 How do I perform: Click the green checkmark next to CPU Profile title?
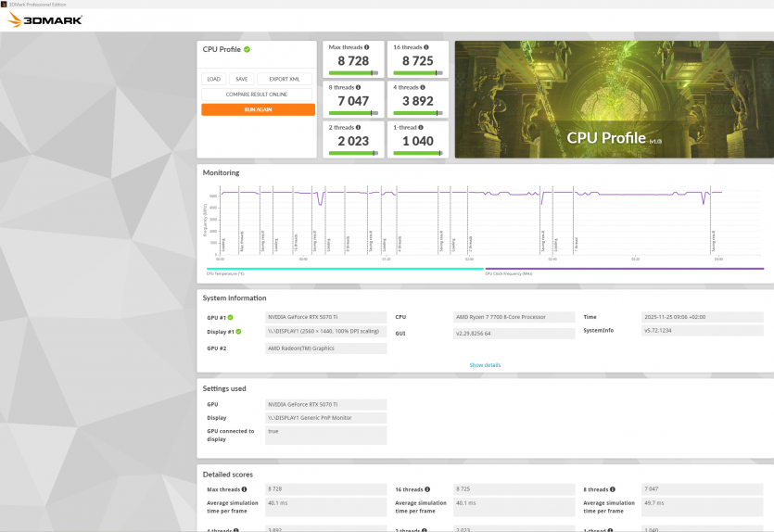[x=247, y=49]
